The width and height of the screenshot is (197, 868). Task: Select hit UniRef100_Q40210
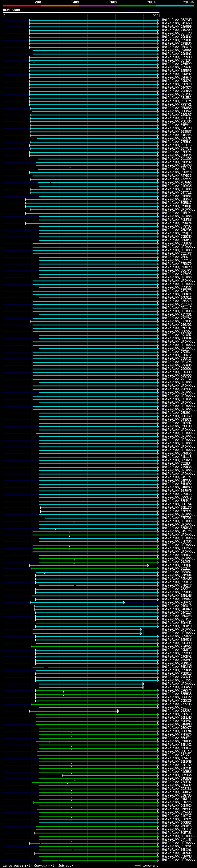[177, 612]
